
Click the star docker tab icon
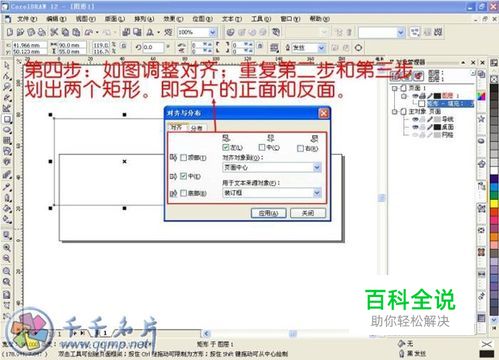[x=481, y=118]
